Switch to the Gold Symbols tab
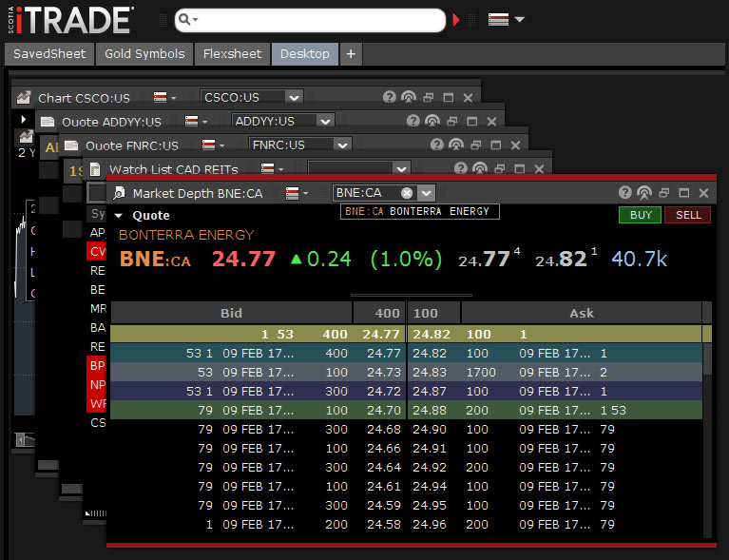This screenshot has height=560, width=729. coord(144,54)
